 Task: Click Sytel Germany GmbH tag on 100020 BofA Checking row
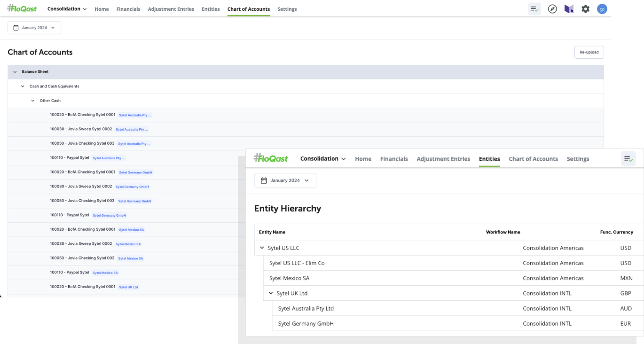pyautogui.click(x=135, y=172)
